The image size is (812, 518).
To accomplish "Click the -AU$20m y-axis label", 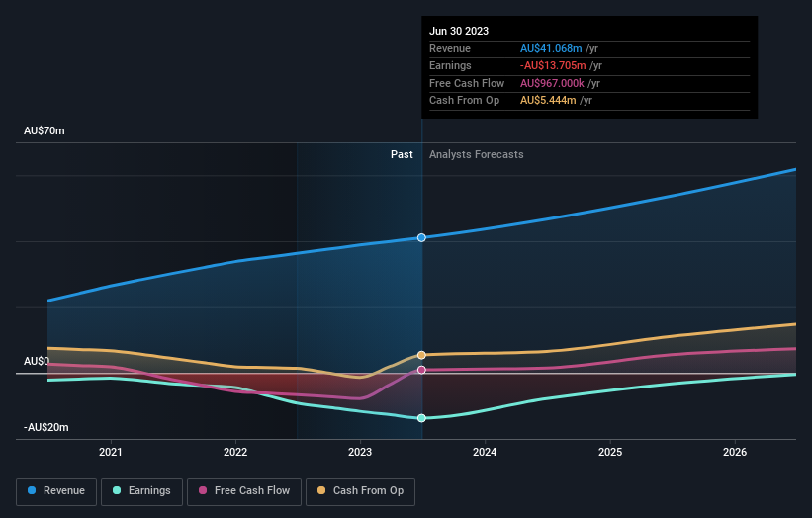I will coord(46,427).
